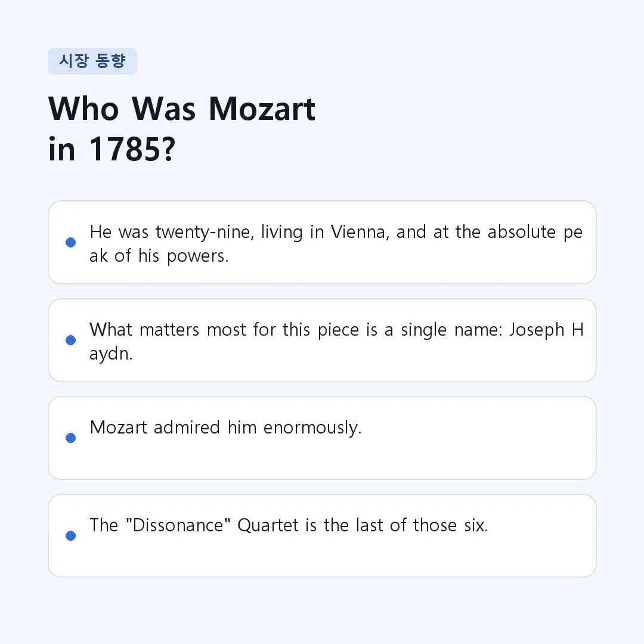Click the word 'Joseph' in the second card

click(x=537, y=330)
